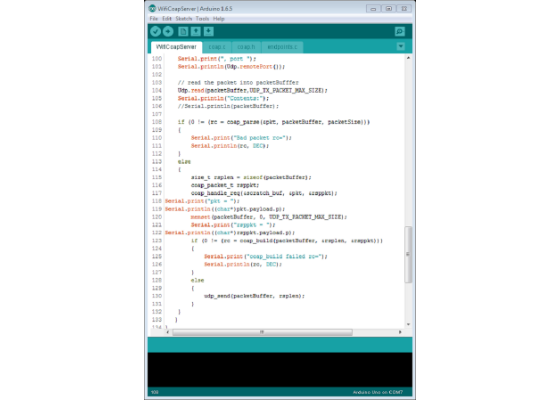Open the File menu

[154, 19]
